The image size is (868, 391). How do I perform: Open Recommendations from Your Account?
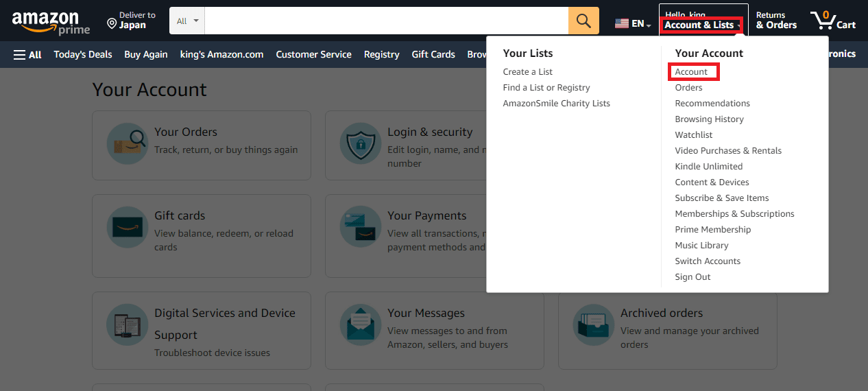[712, 104]
